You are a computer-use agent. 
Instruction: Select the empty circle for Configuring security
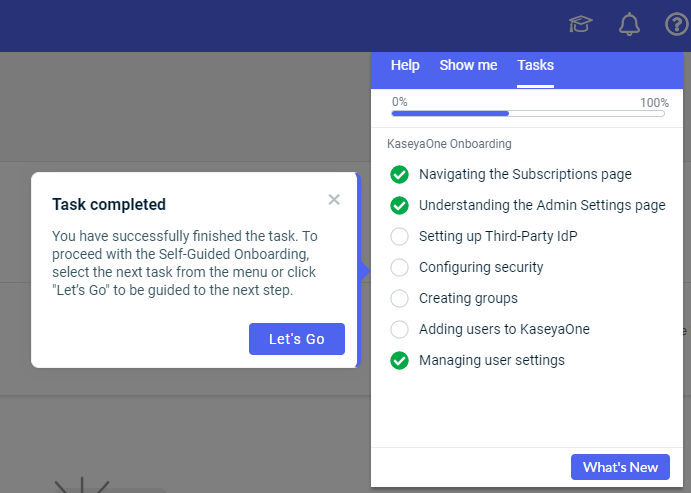point(399,267)
